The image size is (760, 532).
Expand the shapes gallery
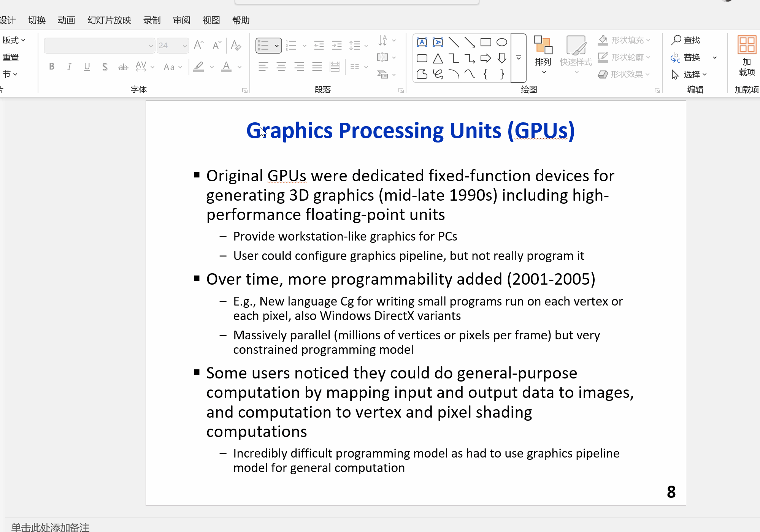point(519,58)
